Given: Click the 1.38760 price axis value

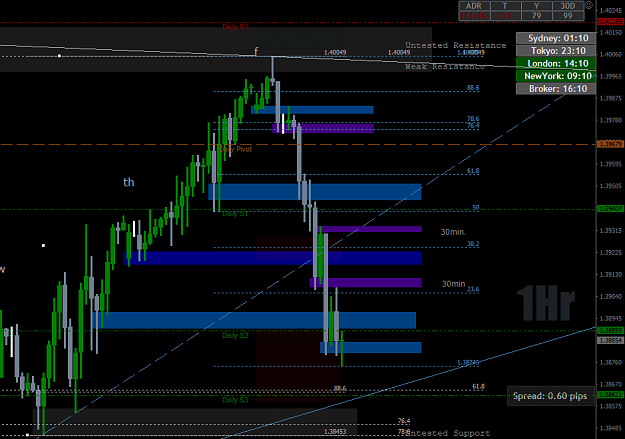Looking at the screenshot, I should click(x=611, y=362).
